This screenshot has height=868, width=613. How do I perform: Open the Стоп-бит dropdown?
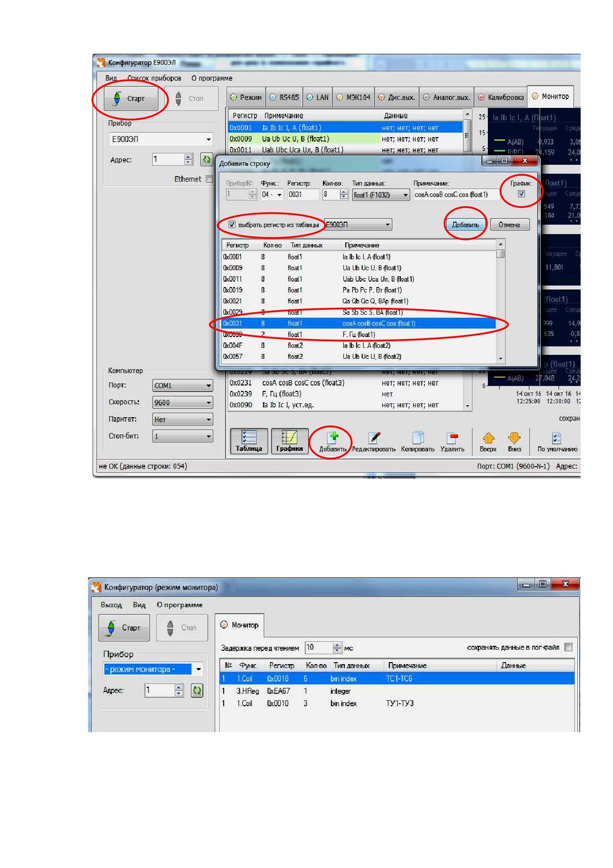(x=183, y=436)
